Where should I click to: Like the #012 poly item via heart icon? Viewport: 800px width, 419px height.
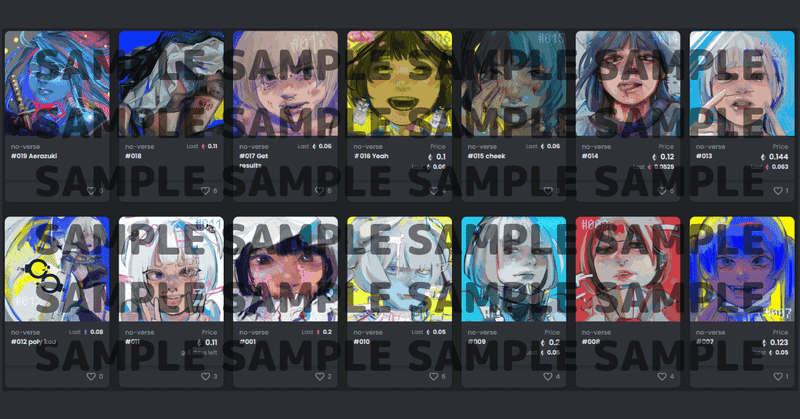91,376
